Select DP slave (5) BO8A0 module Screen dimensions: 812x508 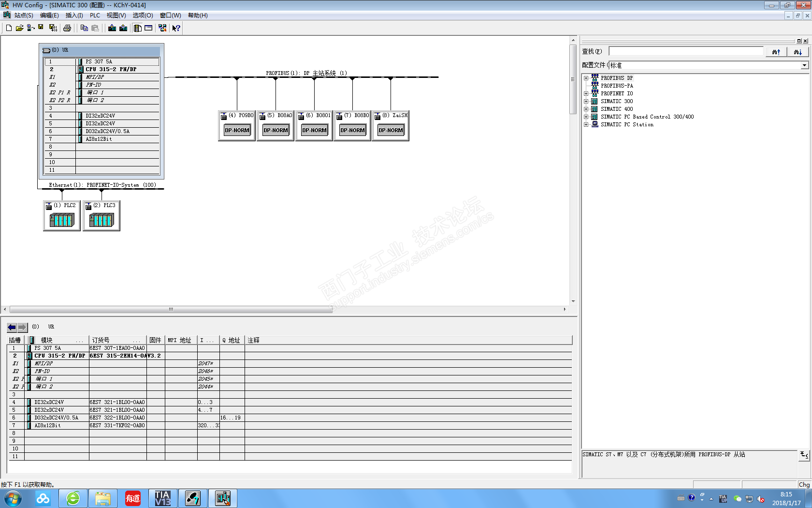[x=275, y=125]
